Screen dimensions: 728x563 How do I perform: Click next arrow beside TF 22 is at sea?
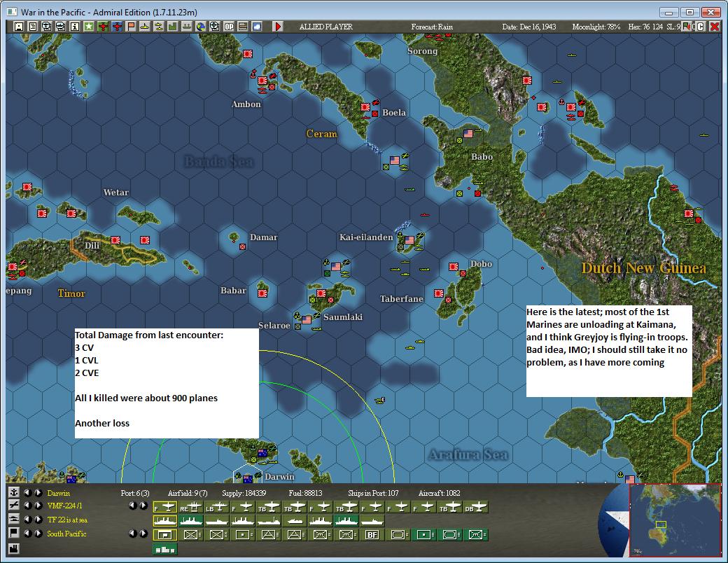(x=38, y=520)
